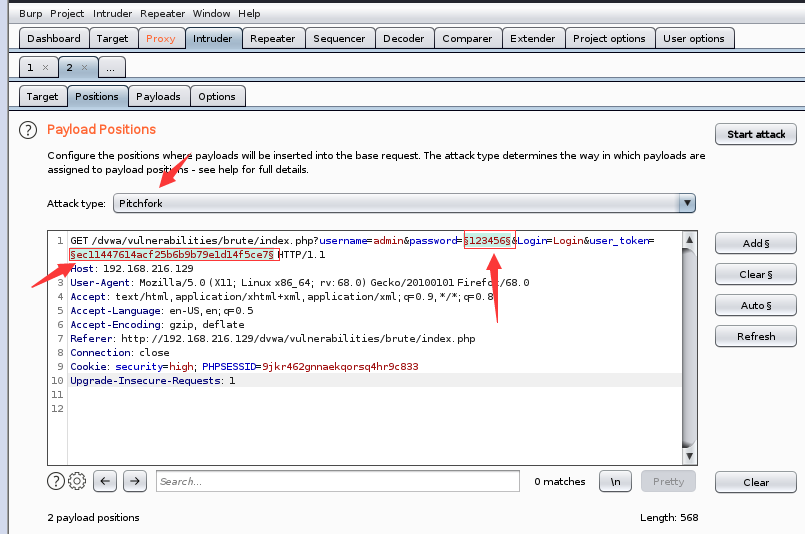Open the Project menu

[67, 14]
